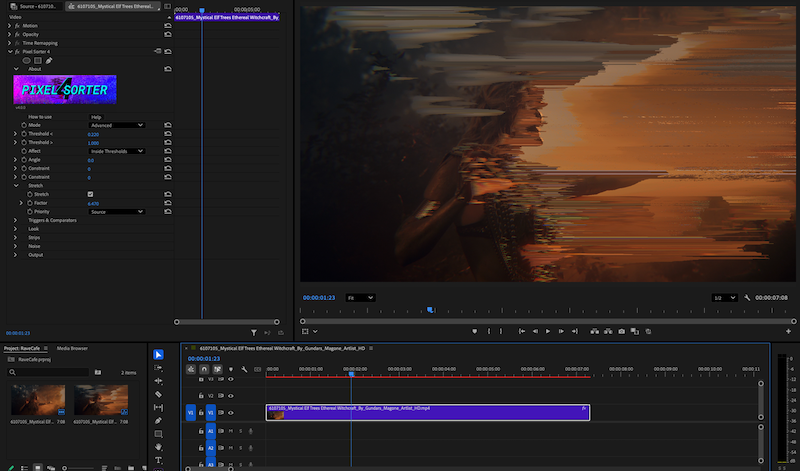Click the Pixel Sorter pen mask icon
This screenshot has width=800, height=471.
click(49, 60)
